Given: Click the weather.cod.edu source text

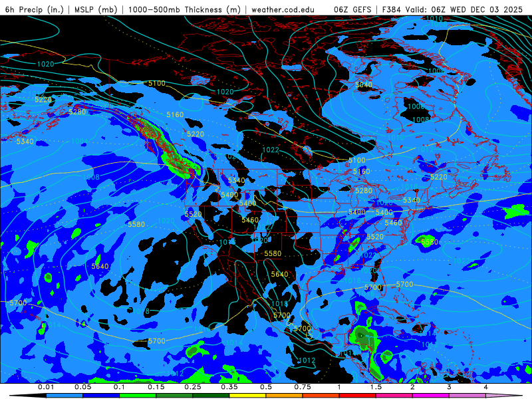Looking at the screenshot, I should [283, 9].
